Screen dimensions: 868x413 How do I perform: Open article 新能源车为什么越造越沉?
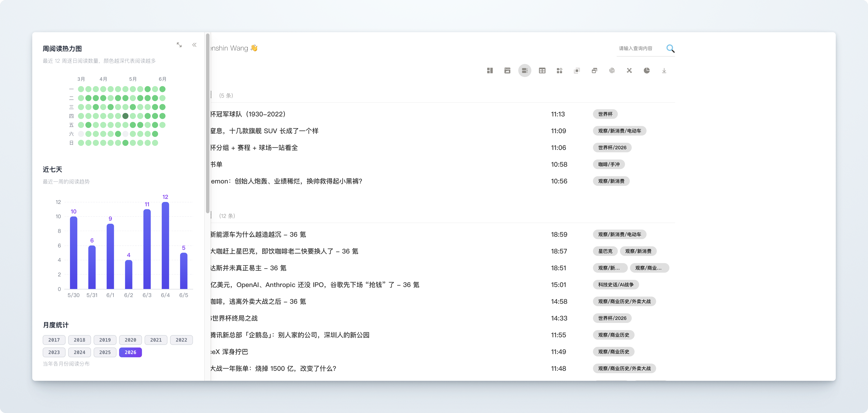click(x=258, y=235)
